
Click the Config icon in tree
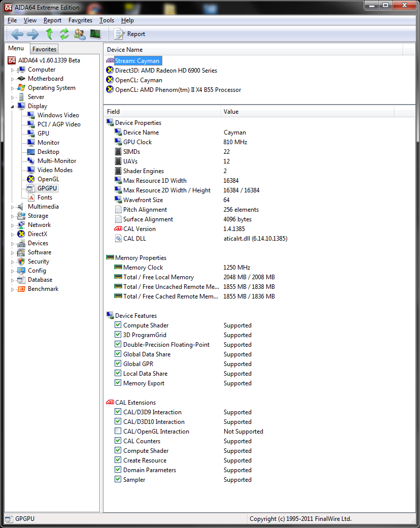pos(21,271)
